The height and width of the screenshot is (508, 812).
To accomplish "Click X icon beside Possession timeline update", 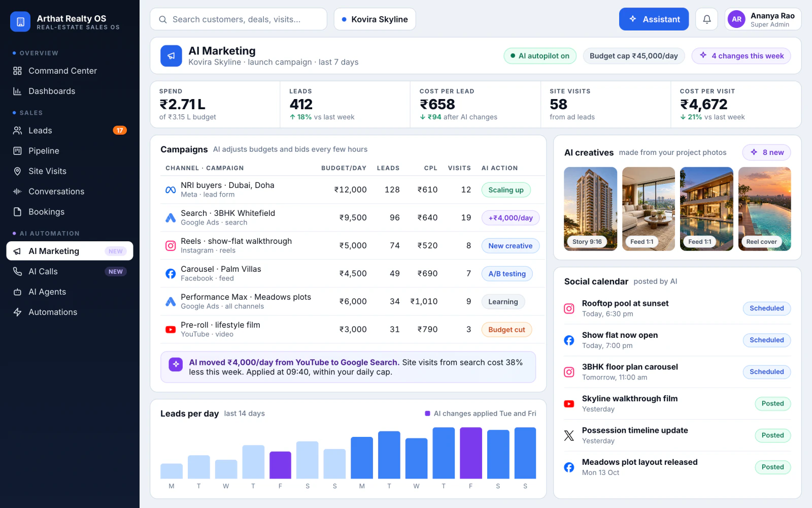I will click(x=569, y=435).
